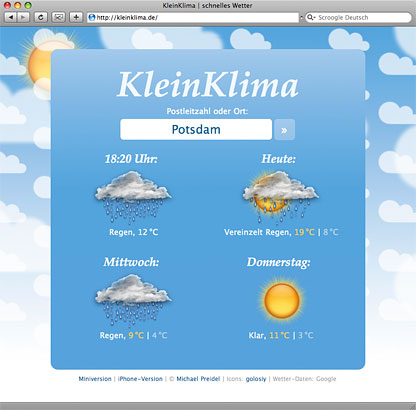
Task: Go forward with the browser forward arrow
Action: pos(23,17)
